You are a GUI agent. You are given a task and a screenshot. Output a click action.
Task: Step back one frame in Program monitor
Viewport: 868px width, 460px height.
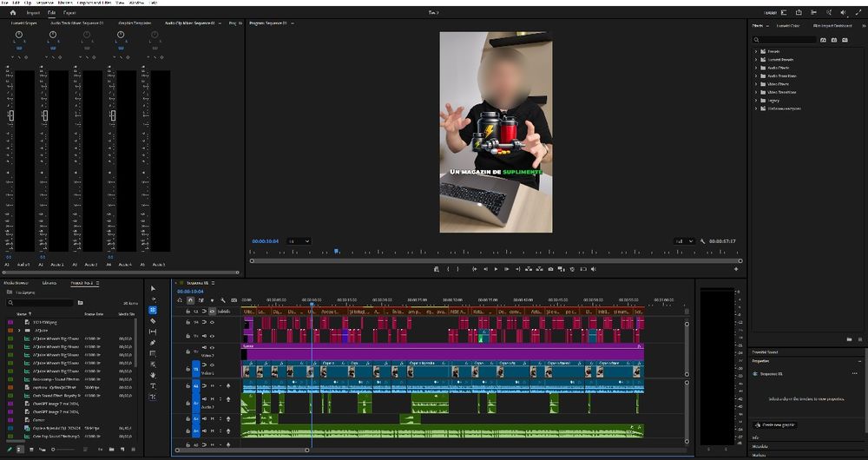(x=485, y=269)
